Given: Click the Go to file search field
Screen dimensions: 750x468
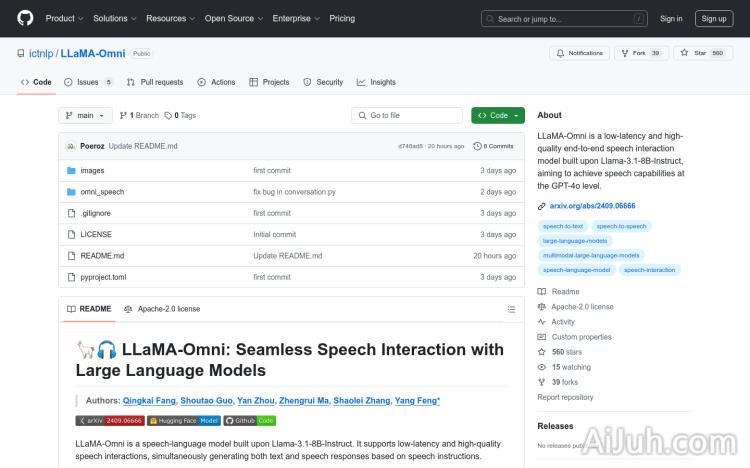Looking at the screenshot, I should pyautogui.click(x=408, y=115).
